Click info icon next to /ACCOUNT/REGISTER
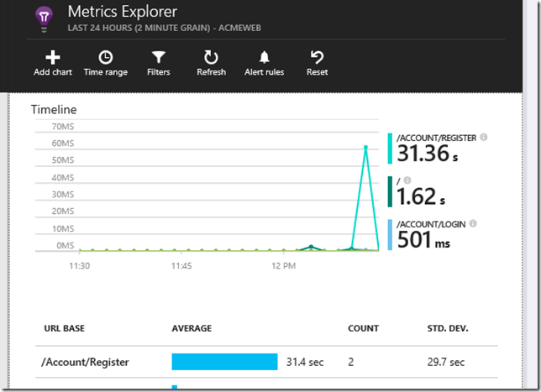541x392 pixels. point(484,137)
